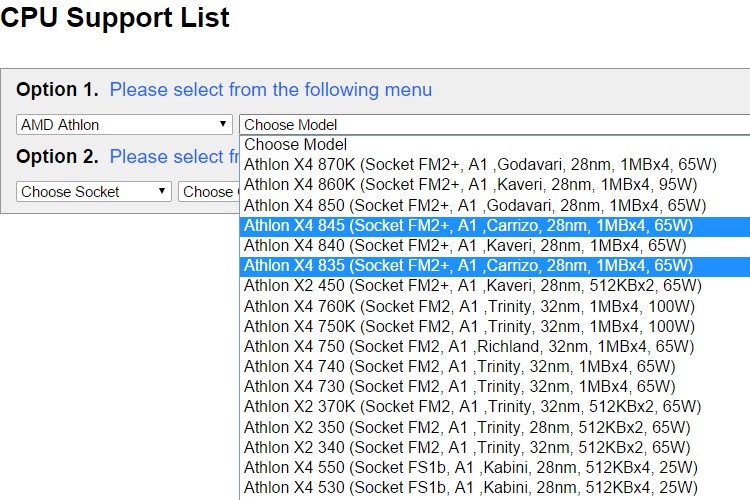Select Athlon X4 760K Trinity option
This screenshot has height=500, width=750.
pos(495,306)
